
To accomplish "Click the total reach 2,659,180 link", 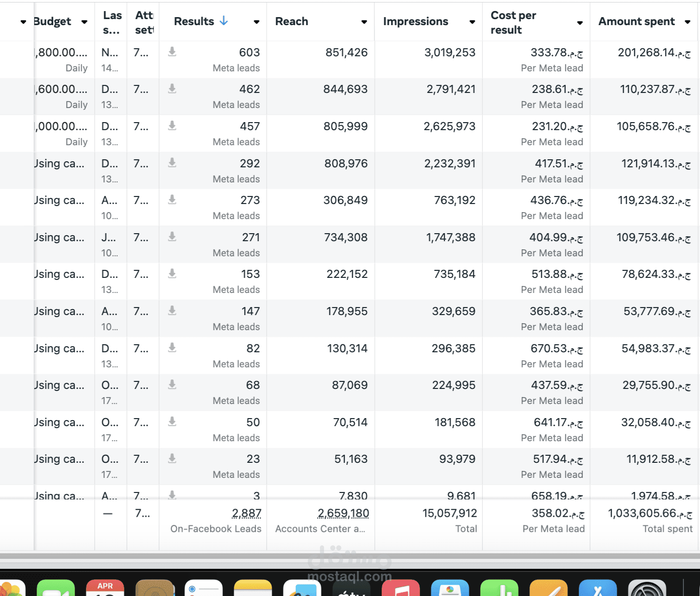I will point(343,513).
